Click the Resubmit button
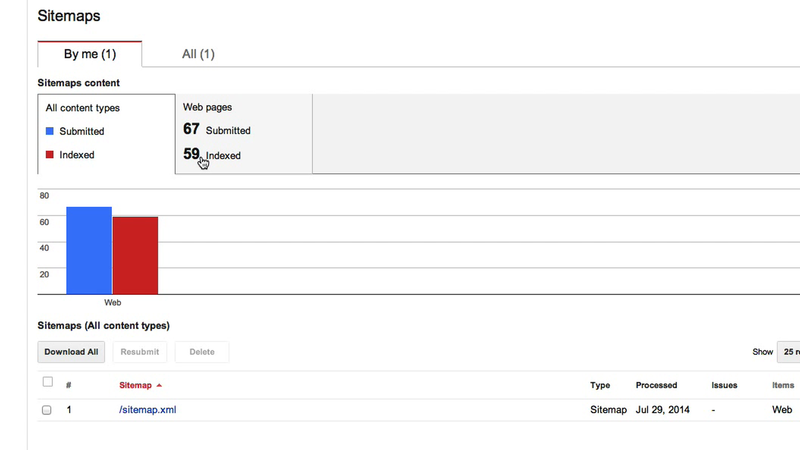The height and width of the screenshot is (450, 800). pyautogui.click(x=140, y=352)
